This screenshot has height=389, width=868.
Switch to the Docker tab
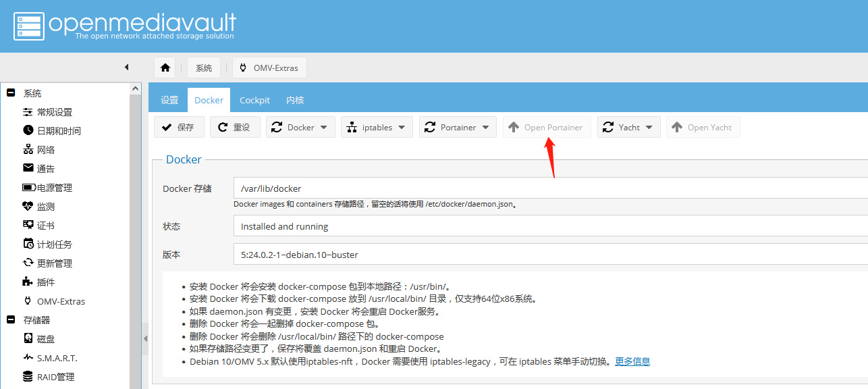tap(209, 100)
